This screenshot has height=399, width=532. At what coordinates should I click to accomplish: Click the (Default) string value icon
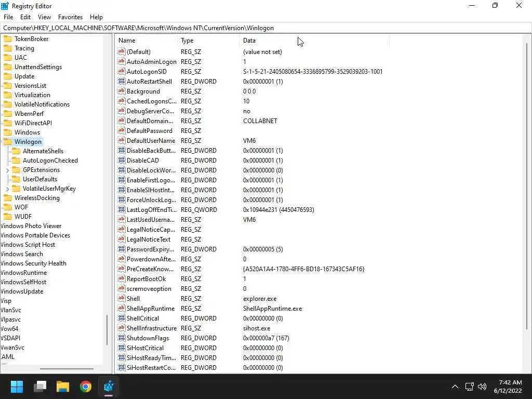point(122,51)
